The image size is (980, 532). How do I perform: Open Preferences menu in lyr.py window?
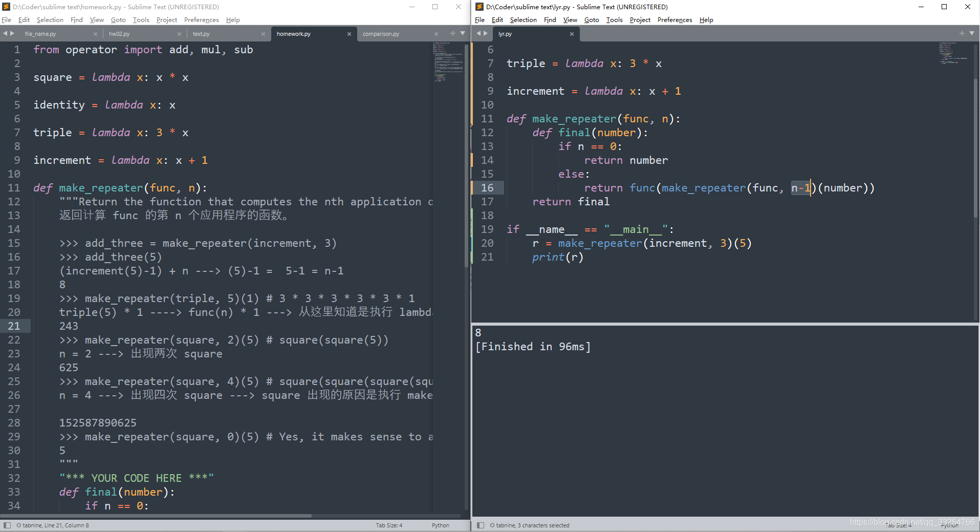[x=674, y=20]
